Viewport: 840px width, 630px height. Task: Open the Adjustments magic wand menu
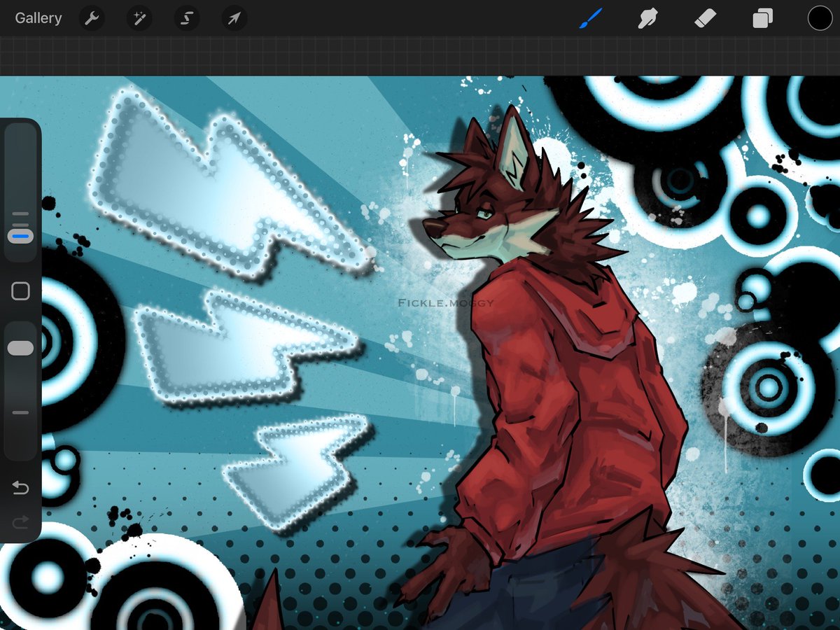pos(139,18)
